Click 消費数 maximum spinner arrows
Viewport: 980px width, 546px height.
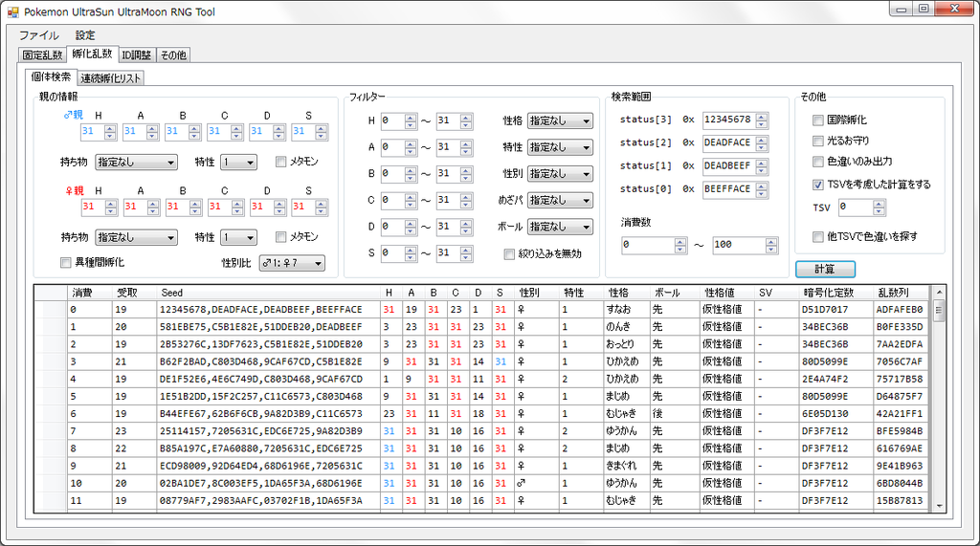pos(772,246)
